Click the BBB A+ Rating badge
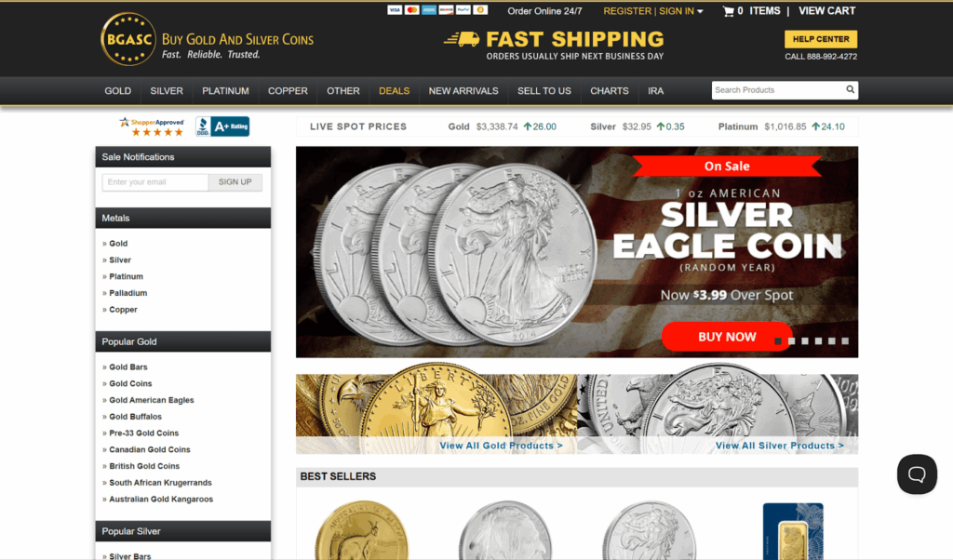This screenshot has height=560, width=953. click(x=222, y=127)
